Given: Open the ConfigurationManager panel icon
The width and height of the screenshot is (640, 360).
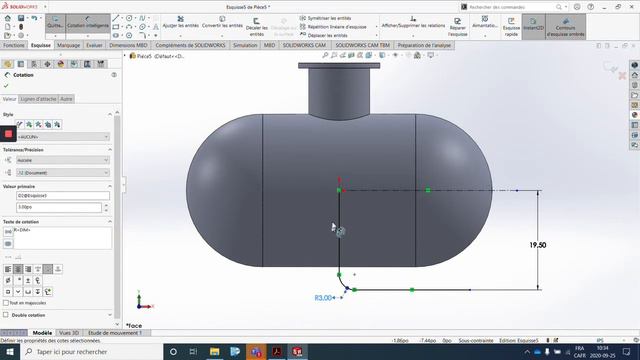Looking at the screenshot, I should 34,64.
